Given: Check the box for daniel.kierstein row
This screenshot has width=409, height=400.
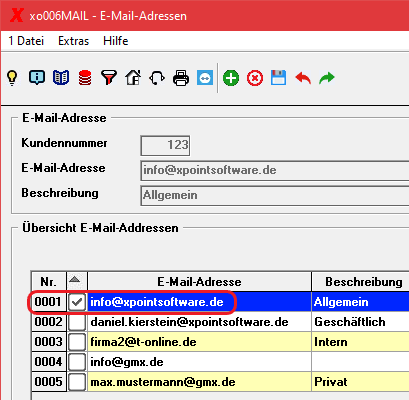Looking at the screenshot, I should tap(77, 322).
